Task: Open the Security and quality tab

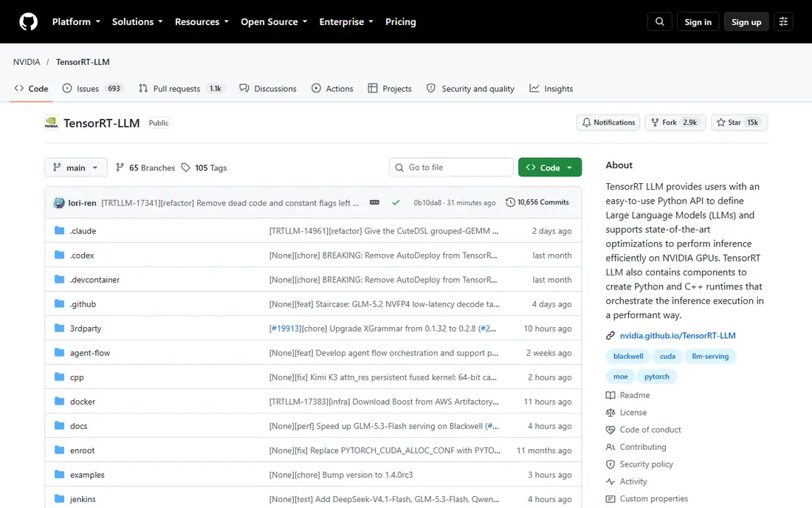Action: (470, 89)
